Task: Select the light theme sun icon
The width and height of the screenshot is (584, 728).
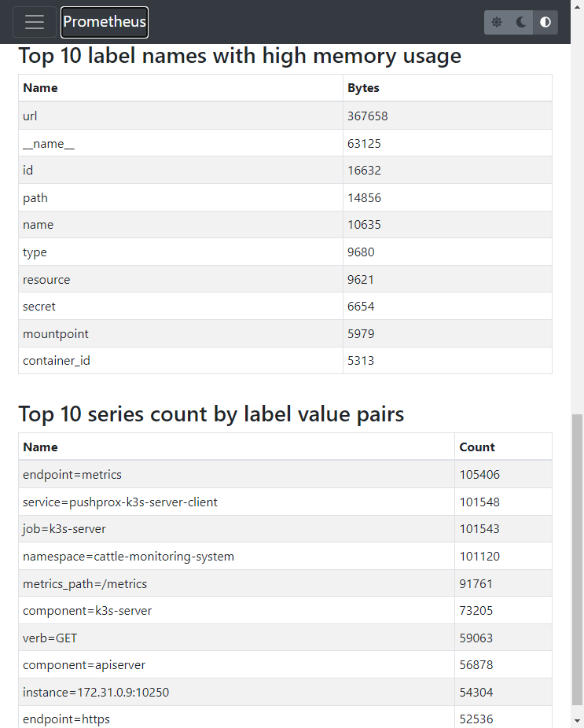Action: tap(497, 22)
